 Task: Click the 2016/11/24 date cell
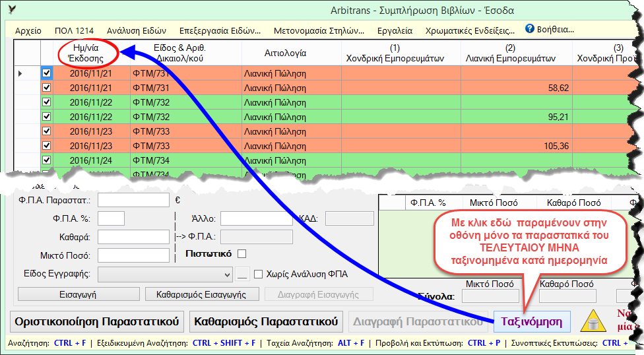92,160
